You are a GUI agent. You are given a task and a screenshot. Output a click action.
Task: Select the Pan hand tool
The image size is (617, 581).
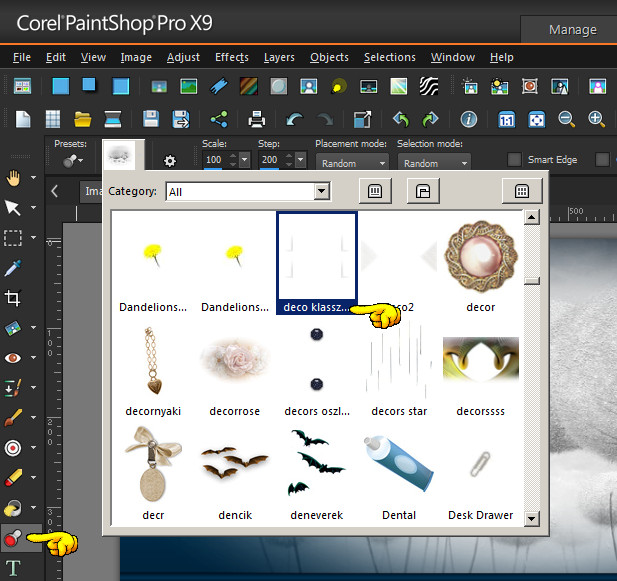tap(13, 179)
